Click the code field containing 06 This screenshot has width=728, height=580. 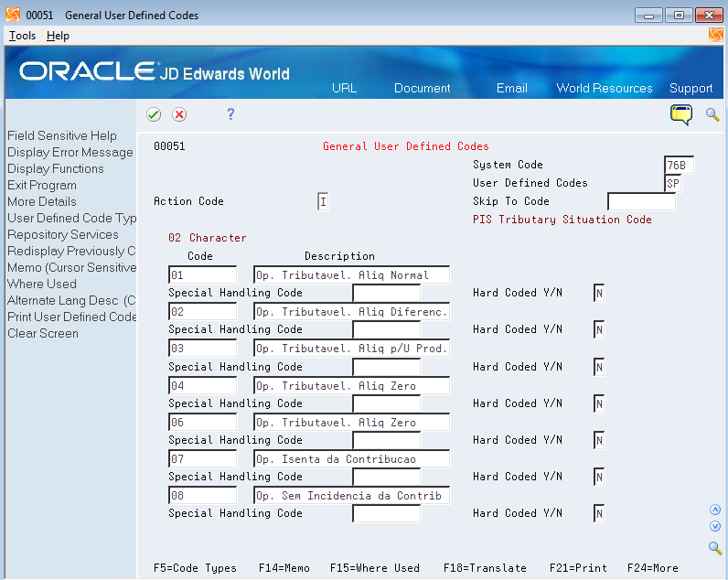pyautogui.click(x=202, y=422)
